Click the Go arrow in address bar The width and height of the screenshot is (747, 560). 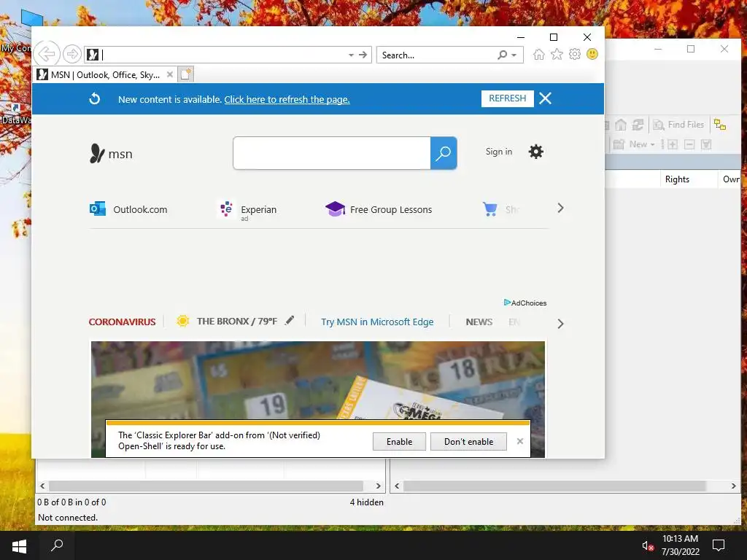coord(363,55)
